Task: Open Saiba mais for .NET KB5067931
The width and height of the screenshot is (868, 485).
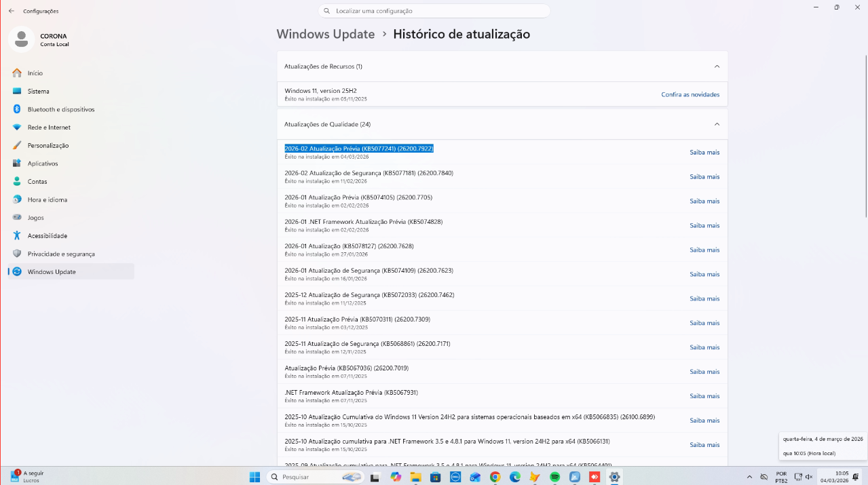Action: click(704, 396)
